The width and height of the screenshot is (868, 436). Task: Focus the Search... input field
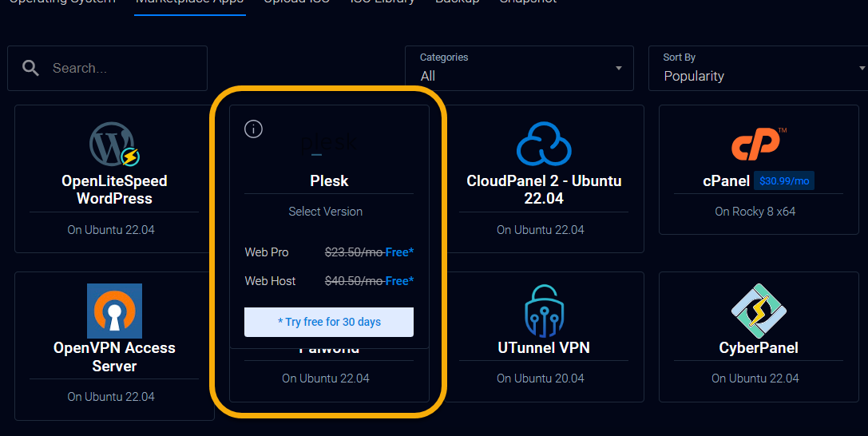[x=107, y=68]
